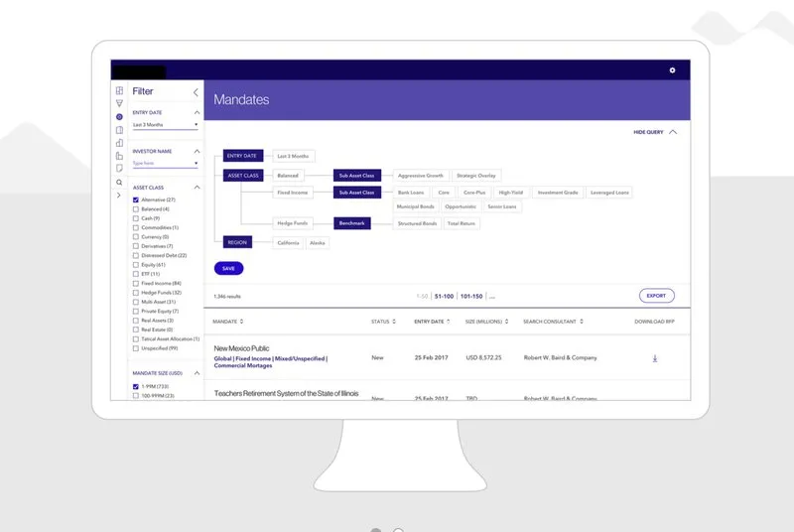Select the Strategic Overlay query chip
Viewport: 794px width, 532px height.
(476, 176)
